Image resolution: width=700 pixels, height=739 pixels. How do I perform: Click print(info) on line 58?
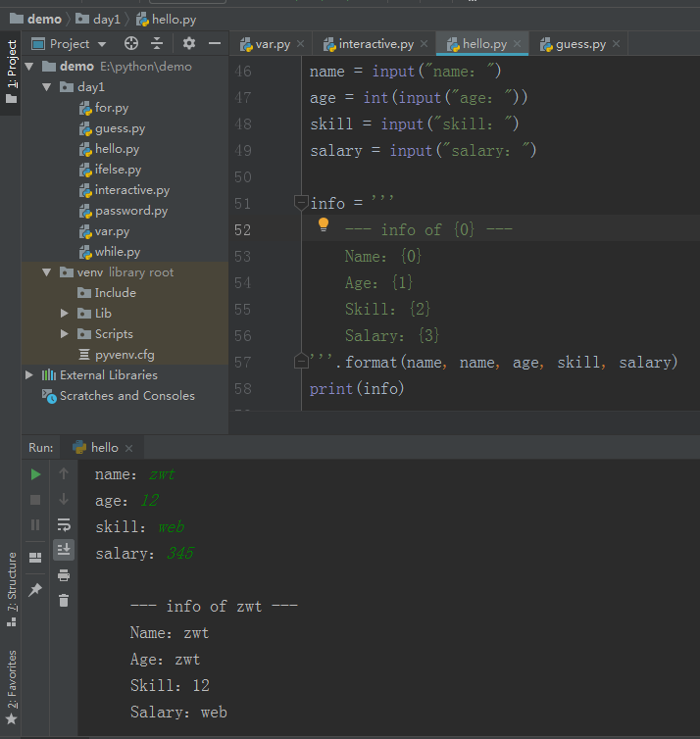point(357,388)
